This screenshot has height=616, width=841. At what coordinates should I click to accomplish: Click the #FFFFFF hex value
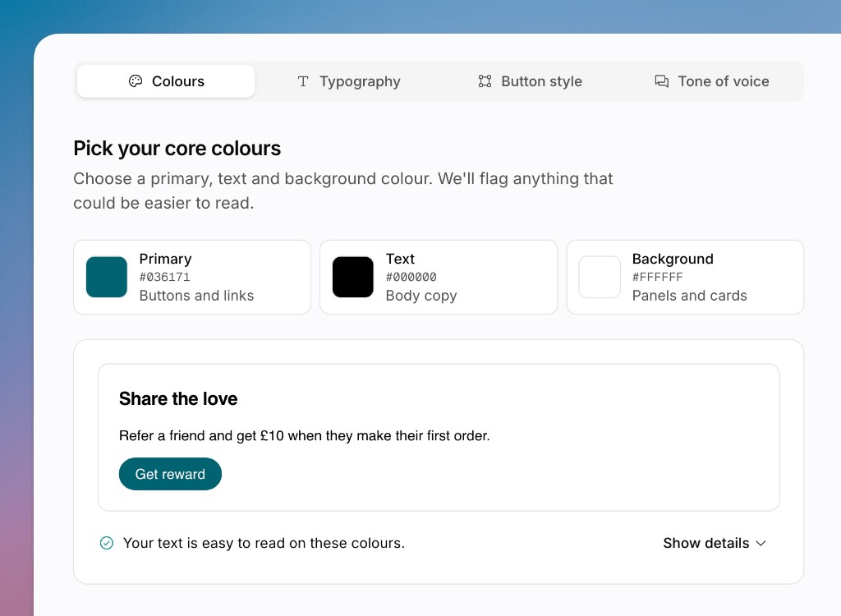(658, 277)
